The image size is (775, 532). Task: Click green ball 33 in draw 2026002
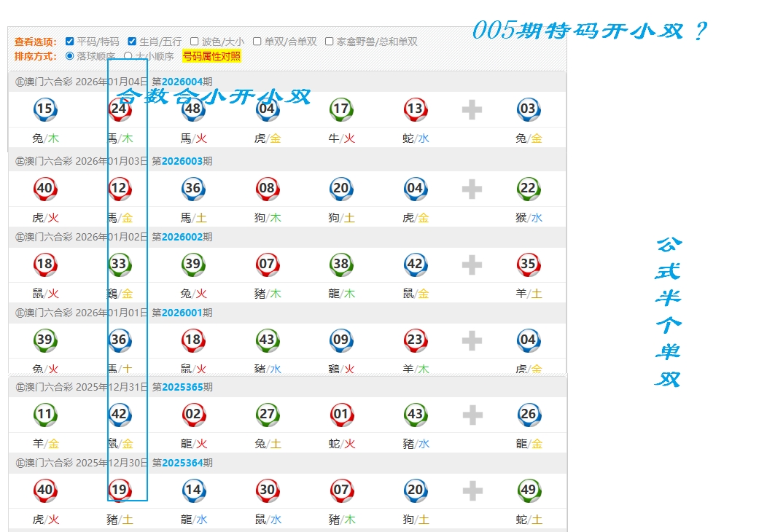[119, 265]
